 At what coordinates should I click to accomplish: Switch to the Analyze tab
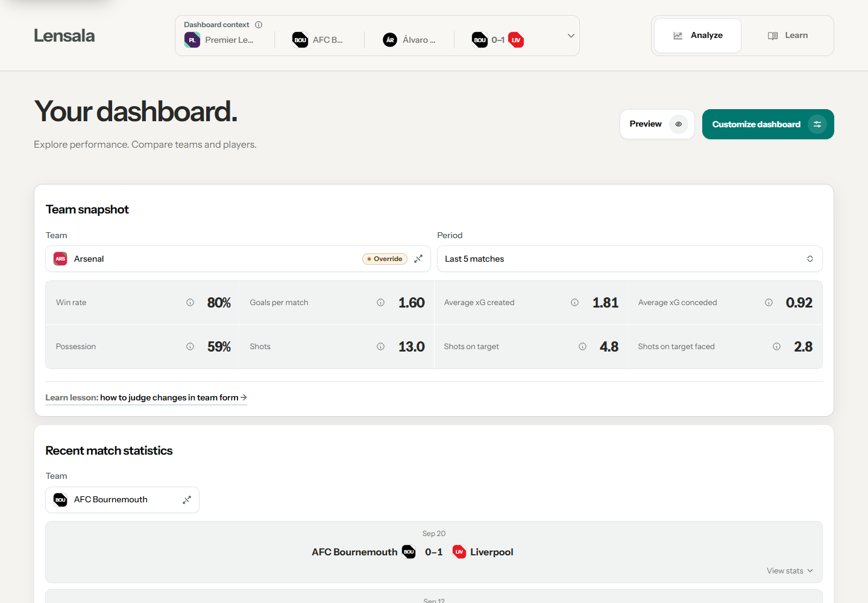coord(697,36)
